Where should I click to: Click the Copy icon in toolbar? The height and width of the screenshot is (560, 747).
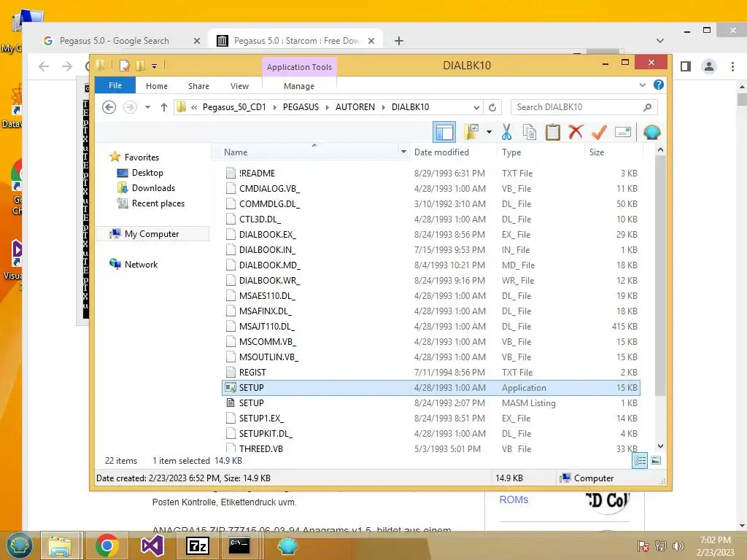(530, 132)
